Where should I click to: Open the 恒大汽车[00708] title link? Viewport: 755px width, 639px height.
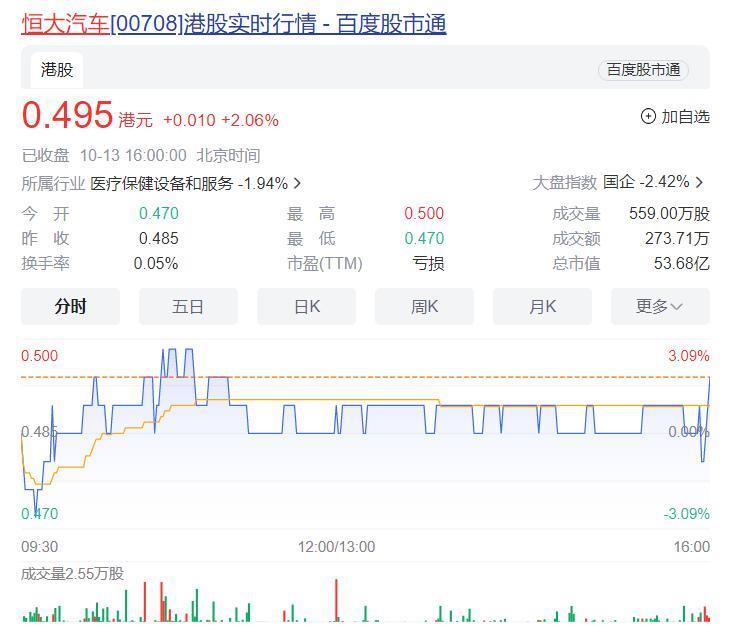234,24
